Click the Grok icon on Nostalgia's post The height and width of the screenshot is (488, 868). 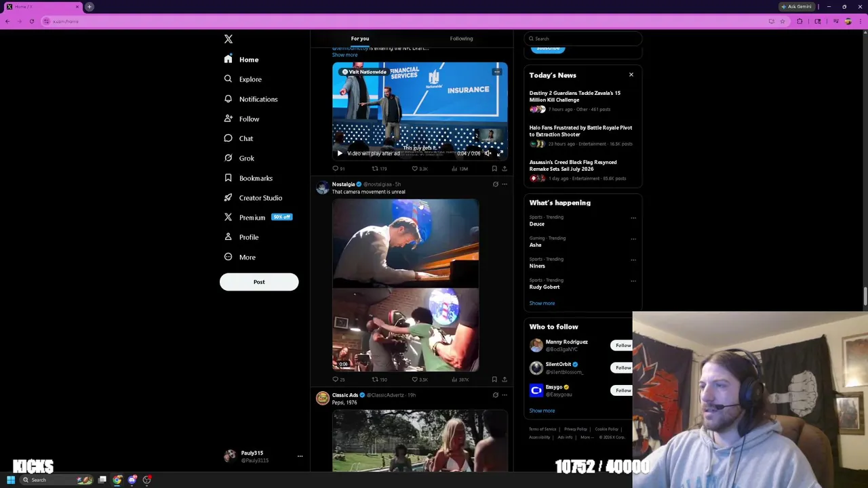point(495,184)
